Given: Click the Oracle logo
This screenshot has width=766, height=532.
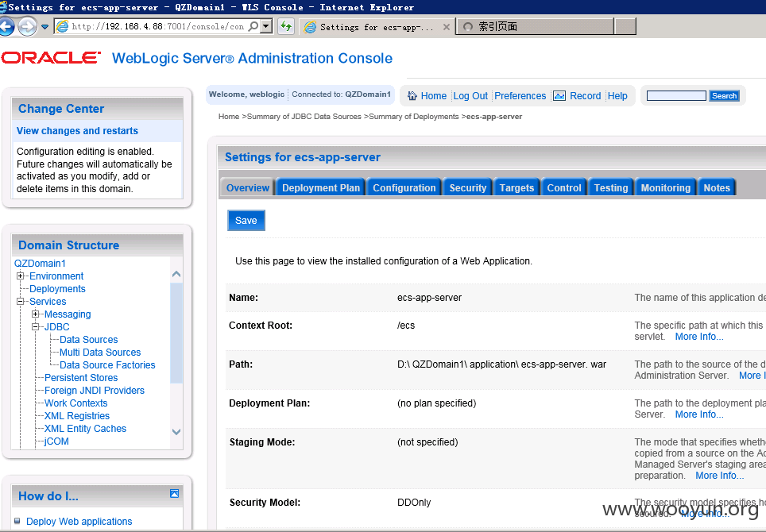Looking at the screenshot, I should click(51, 58).
